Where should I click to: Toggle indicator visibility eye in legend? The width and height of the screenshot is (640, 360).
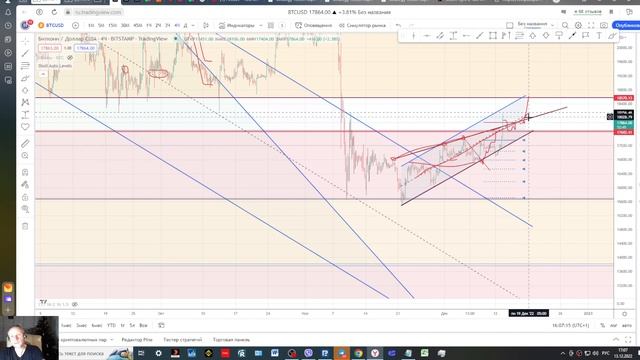pyautogui.click(x=70, y=58)
